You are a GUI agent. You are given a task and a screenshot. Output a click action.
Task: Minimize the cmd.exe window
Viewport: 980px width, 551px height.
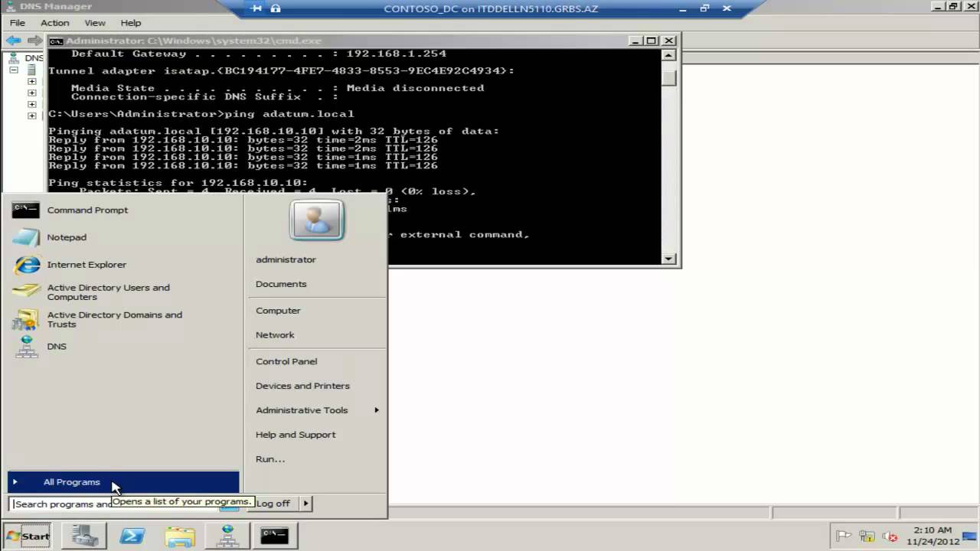tap(635, 41)
